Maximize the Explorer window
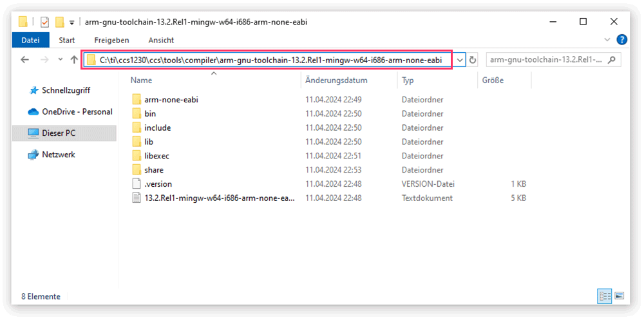This screenshot has height=322, width=644. click(x=583, y=22)
